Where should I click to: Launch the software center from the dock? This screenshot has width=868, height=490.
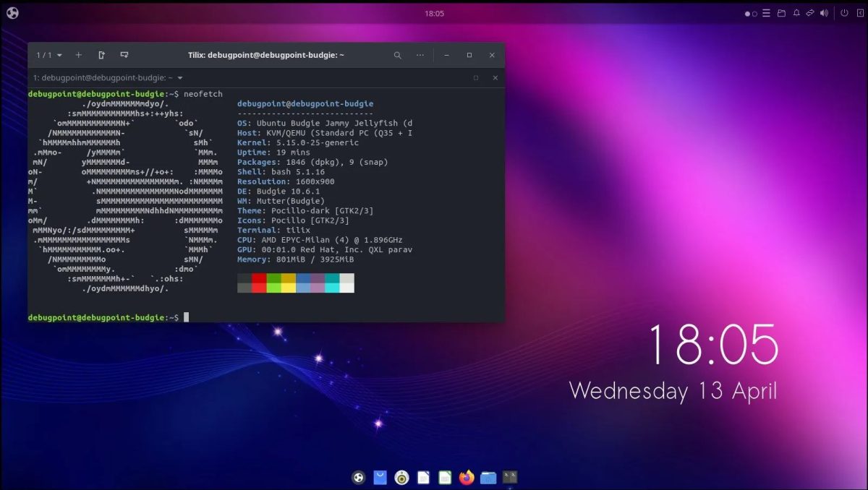coord(380,477)
